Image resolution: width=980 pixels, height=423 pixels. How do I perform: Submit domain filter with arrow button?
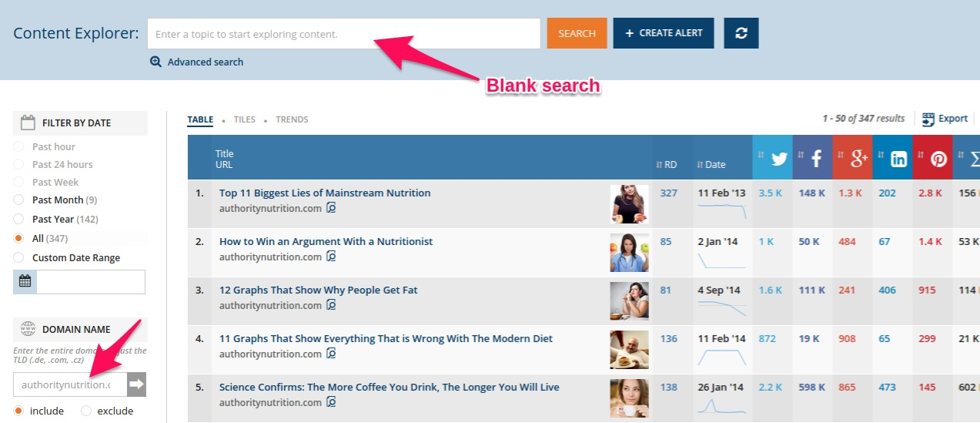point(137,384)
